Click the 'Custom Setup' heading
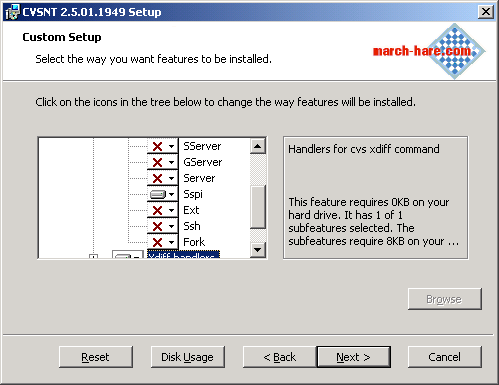Image resolution: width=499 pixels, height=385 pixels. [x=62, y=37]
